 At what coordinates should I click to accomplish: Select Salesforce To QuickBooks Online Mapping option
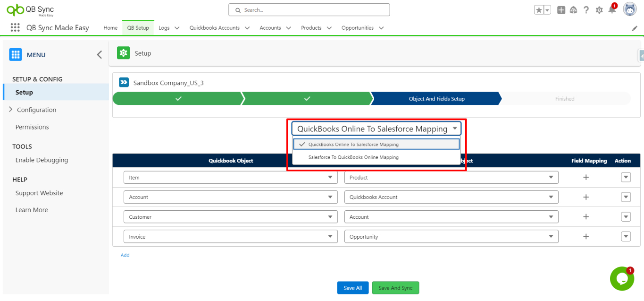pyautogui.click(x=376, y=157)
